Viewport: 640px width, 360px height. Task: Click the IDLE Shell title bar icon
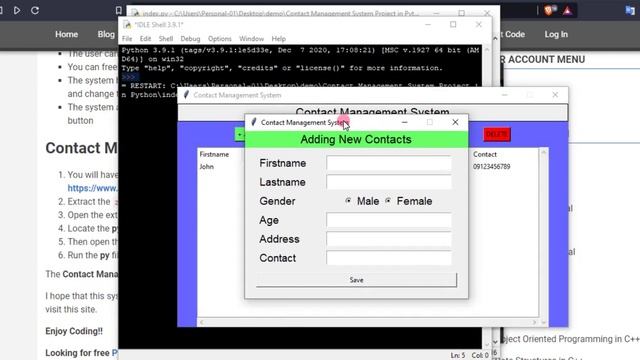(x=127, y=24)
